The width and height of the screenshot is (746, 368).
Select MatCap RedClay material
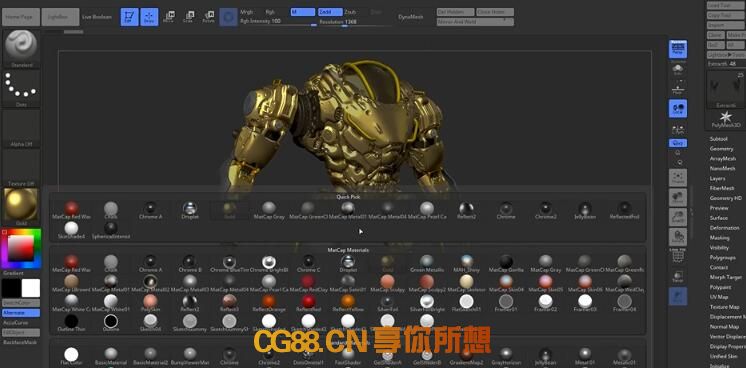[308, 283]
